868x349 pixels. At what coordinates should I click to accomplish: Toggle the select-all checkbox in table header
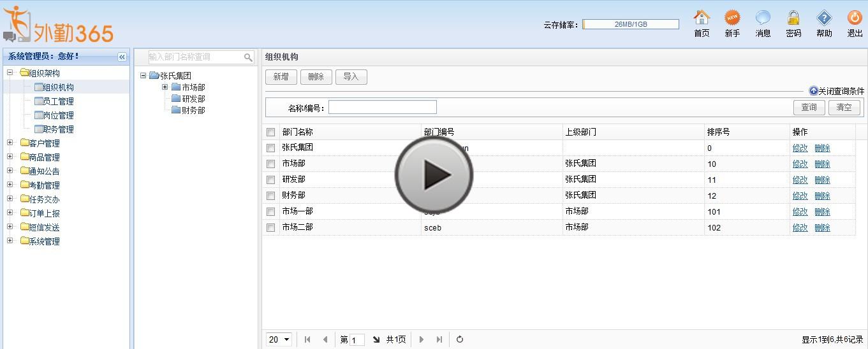(271, 132)
